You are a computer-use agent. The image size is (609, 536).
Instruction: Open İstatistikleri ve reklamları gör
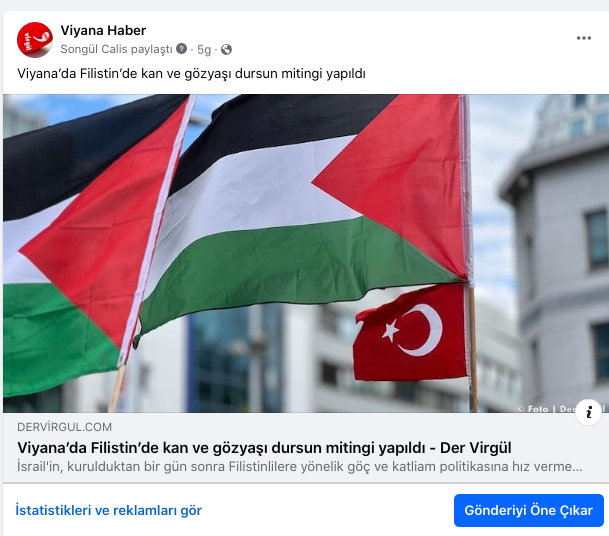[109, 510]
